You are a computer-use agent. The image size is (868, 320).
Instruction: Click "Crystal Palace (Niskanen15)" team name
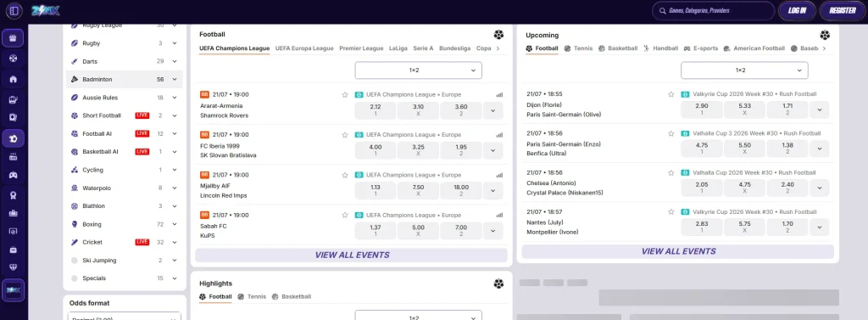click(565, 193)
